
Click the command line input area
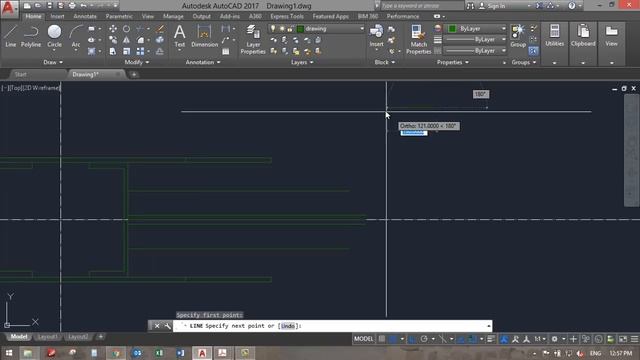pyautogui.click(x=333, y=326)
